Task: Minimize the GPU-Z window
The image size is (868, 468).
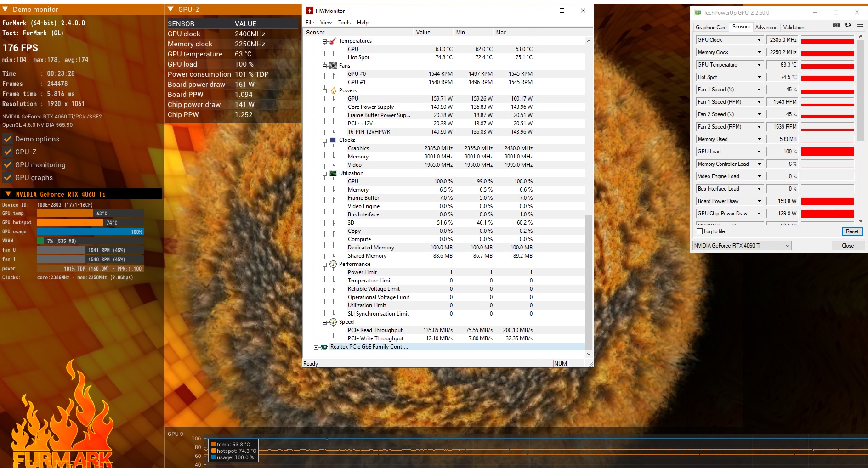Action: coord(815,13)
